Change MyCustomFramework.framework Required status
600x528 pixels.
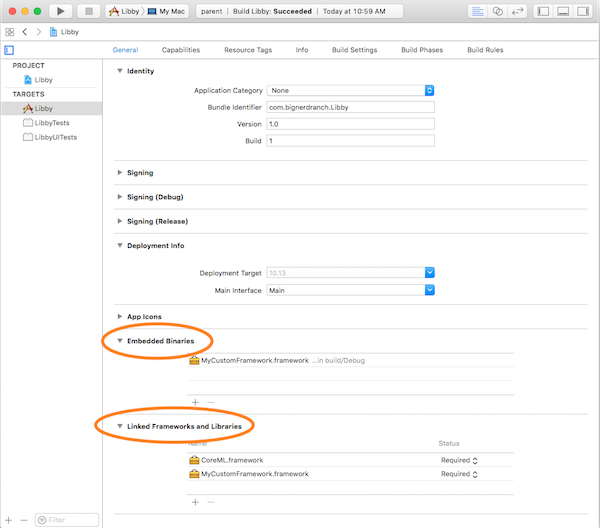pos(459,474)
